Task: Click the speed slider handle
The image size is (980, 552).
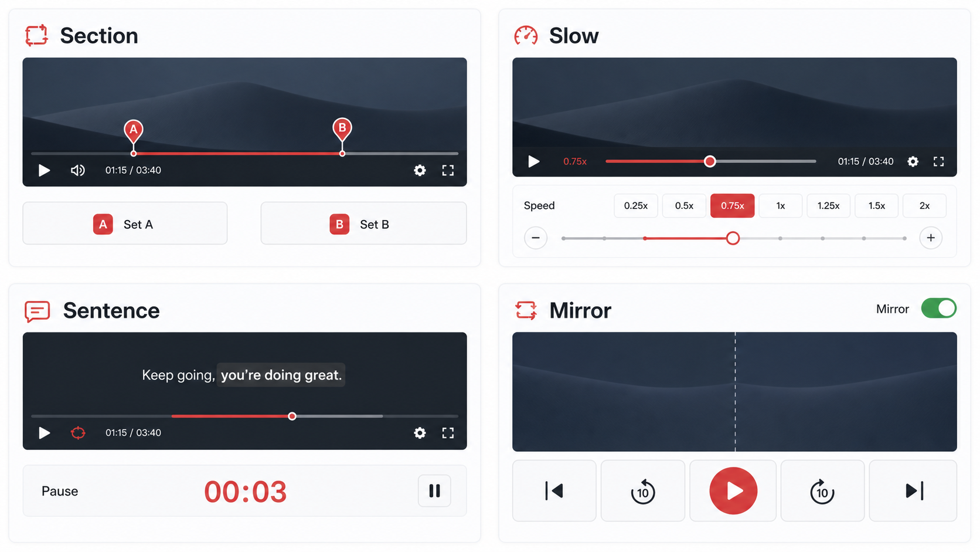Action: pos(733,238)
